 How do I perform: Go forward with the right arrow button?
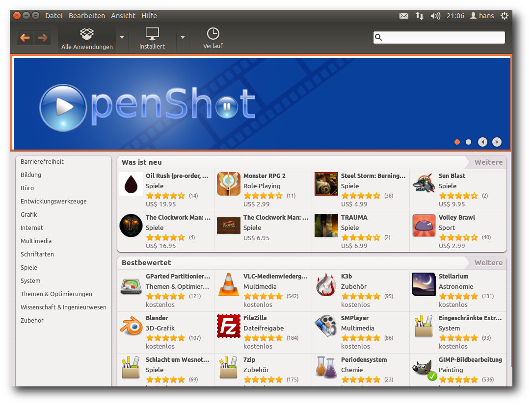point(43,38)
